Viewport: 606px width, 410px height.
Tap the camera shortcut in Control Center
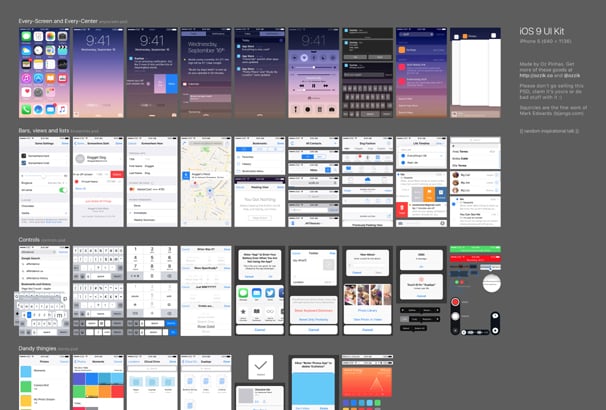[332, 109]
